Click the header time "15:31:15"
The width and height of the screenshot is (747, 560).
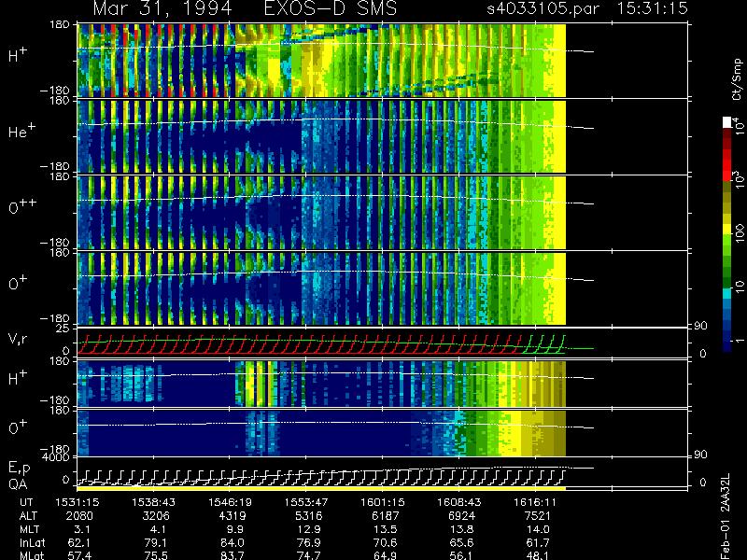tap(653, 8)
